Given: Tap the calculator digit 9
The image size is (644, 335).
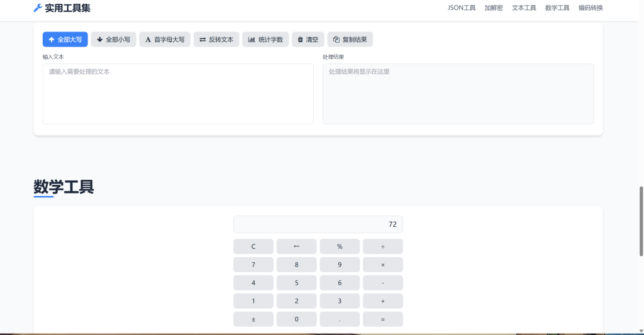Looking at the screenshot, I should 340,265.
